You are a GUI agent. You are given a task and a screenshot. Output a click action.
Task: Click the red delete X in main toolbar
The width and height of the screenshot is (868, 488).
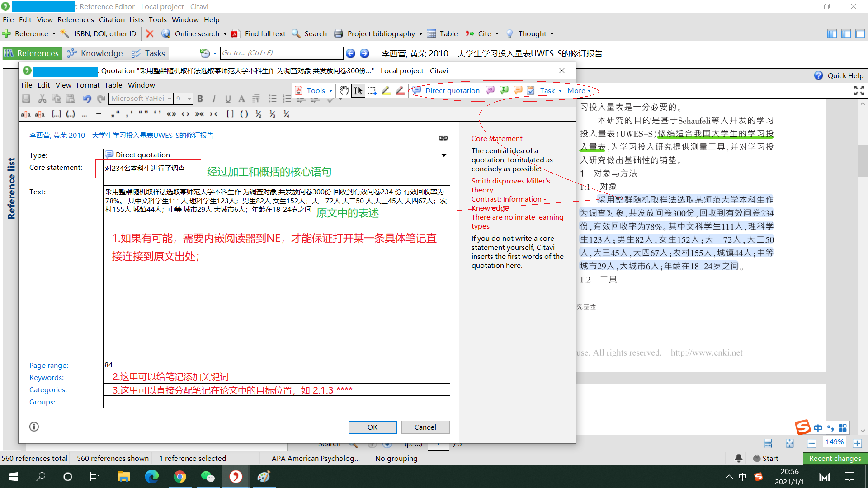click(x=150, y=33)
